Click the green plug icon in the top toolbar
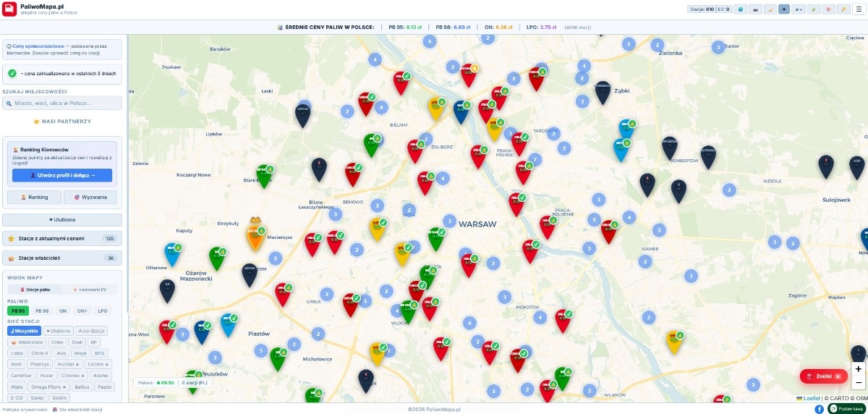The image size is (868, 414). pos(814,9)
